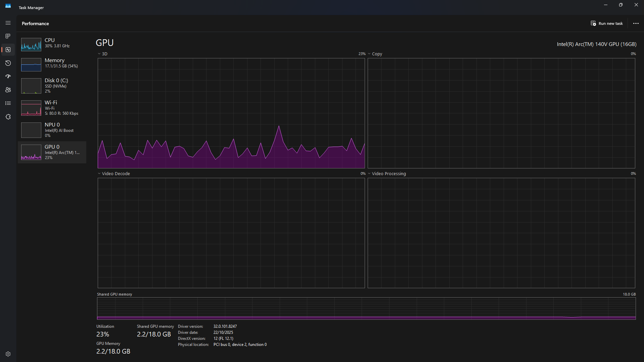Select the Wi-Fi performance thumbnail graph
The image size is (644, 362).
pos(31,108)
